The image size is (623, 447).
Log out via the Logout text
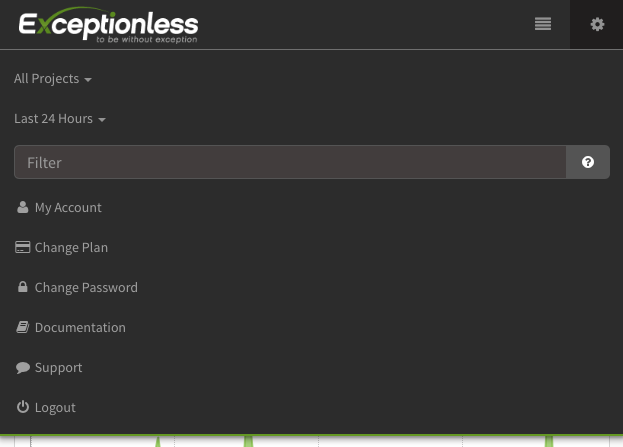pos(55,408)
